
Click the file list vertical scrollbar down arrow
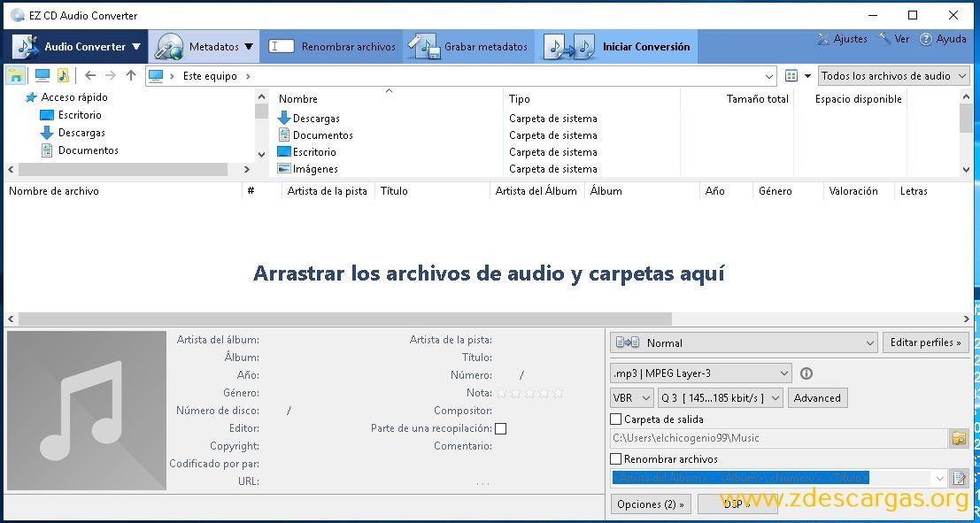[966, 170]
